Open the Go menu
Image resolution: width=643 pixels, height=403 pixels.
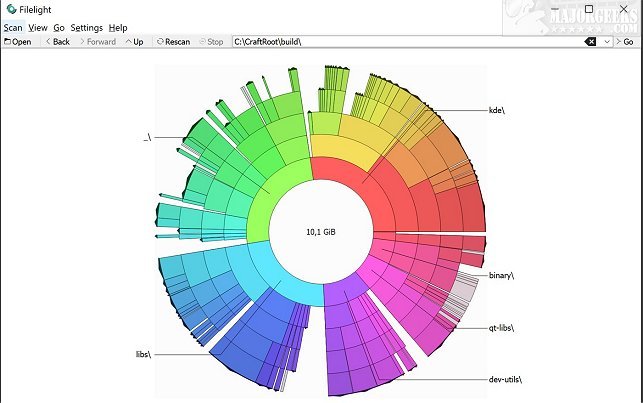59,28
